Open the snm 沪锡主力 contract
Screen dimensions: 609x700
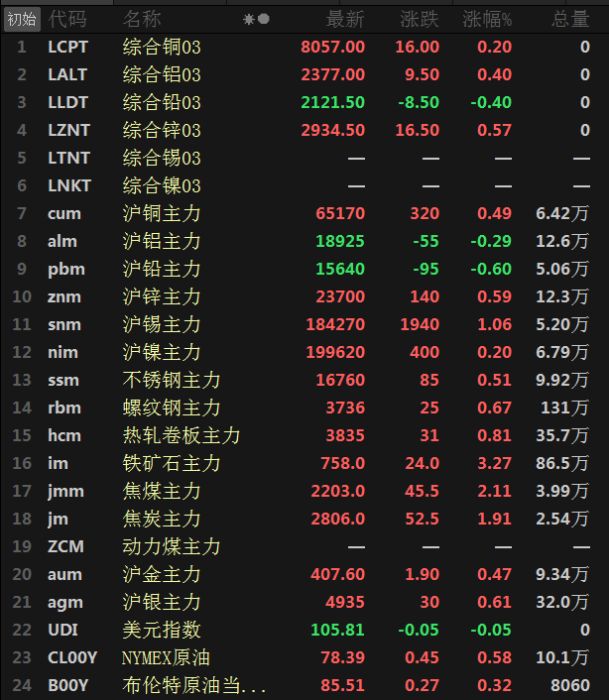point(304,324)
